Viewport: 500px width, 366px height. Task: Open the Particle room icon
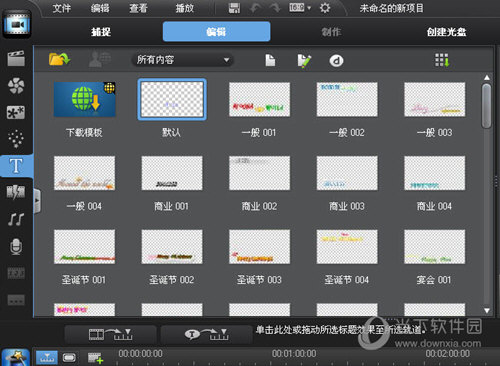click(16, 139)
